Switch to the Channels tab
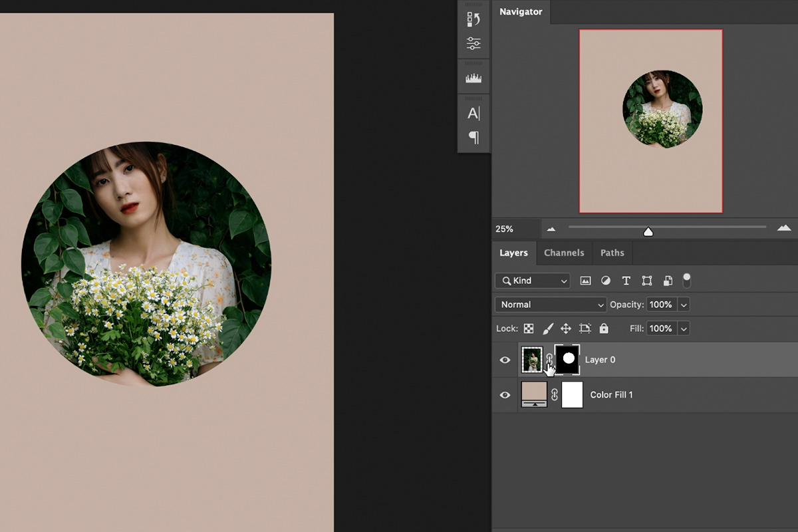This screenshot has width=798, height=532. [564, 253]
